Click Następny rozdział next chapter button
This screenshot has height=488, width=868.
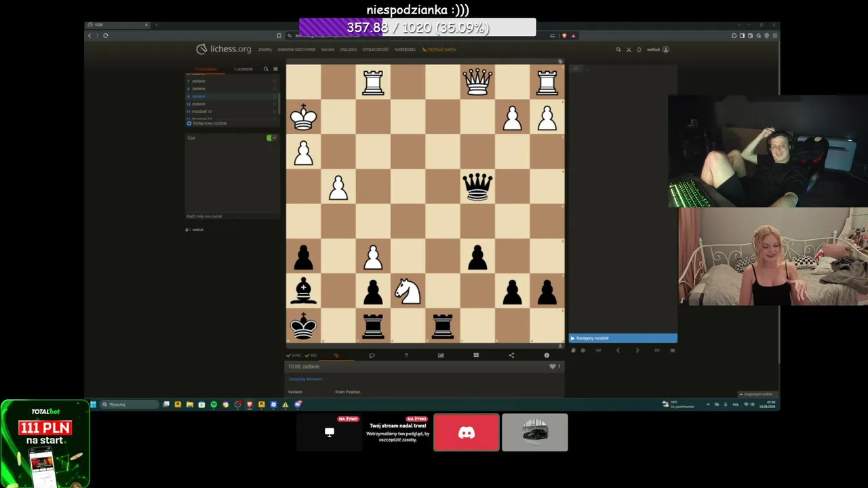coord(623,338)
